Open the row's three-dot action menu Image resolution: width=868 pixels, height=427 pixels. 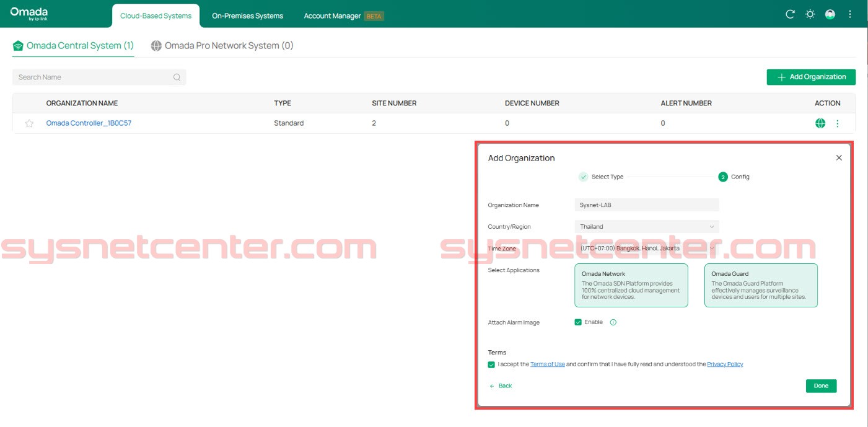(838, 123)
